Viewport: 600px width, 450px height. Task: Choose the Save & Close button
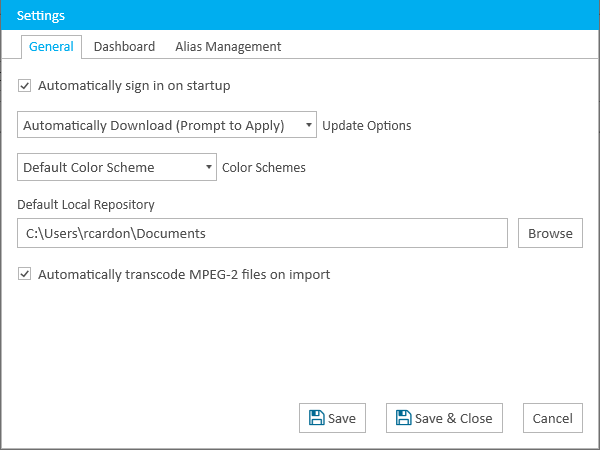[444, 418]
